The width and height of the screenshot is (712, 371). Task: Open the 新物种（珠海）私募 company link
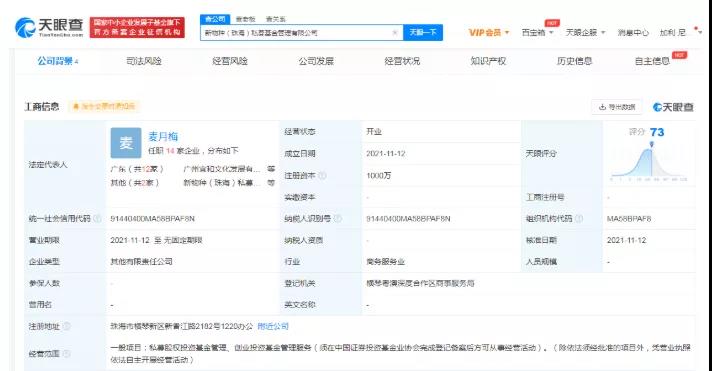222,183
